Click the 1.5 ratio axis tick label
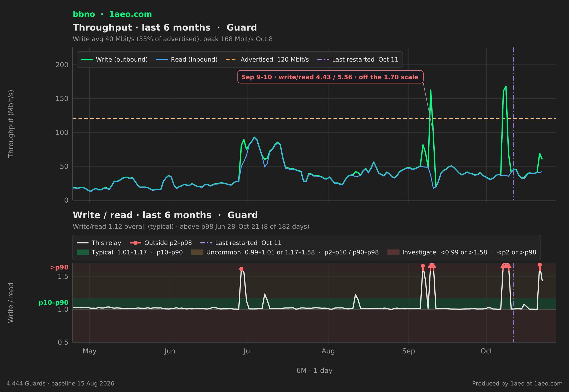The height and width of the screenshot is (392, 569). pos(63,276)
